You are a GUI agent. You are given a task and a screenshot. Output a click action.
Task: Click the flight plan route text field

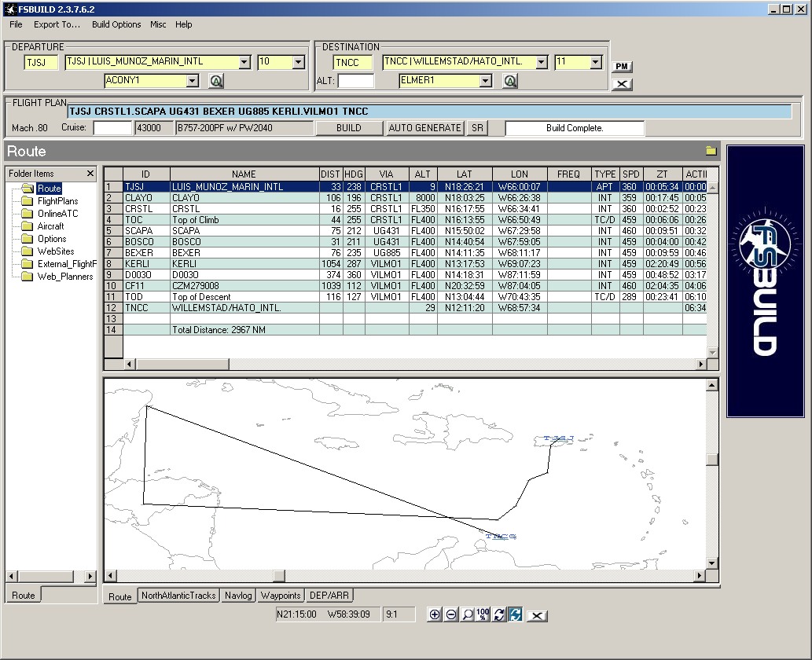430,112
